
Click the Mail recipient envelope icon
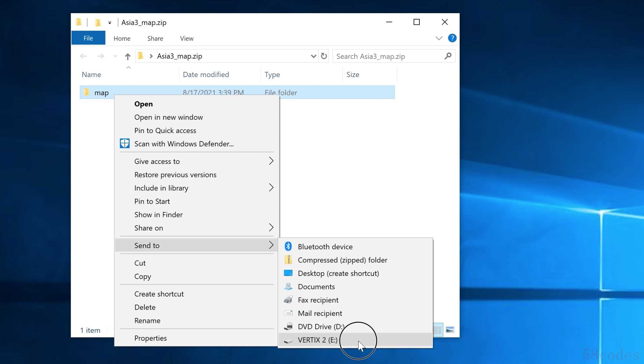coord(288,313)
